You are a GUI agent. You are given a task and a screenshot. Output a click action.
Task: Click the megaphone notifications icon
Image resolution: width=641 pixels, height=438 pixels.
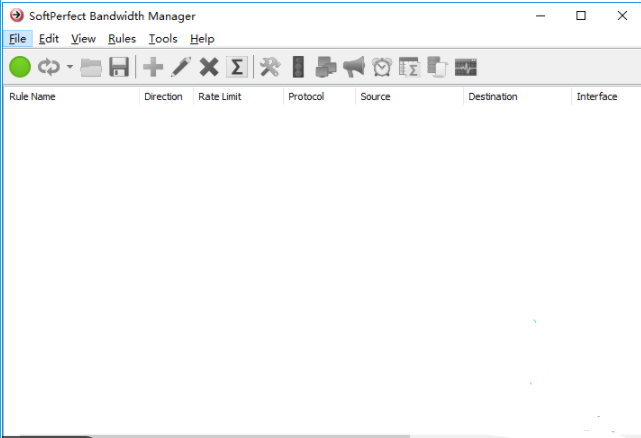point(354,67)
